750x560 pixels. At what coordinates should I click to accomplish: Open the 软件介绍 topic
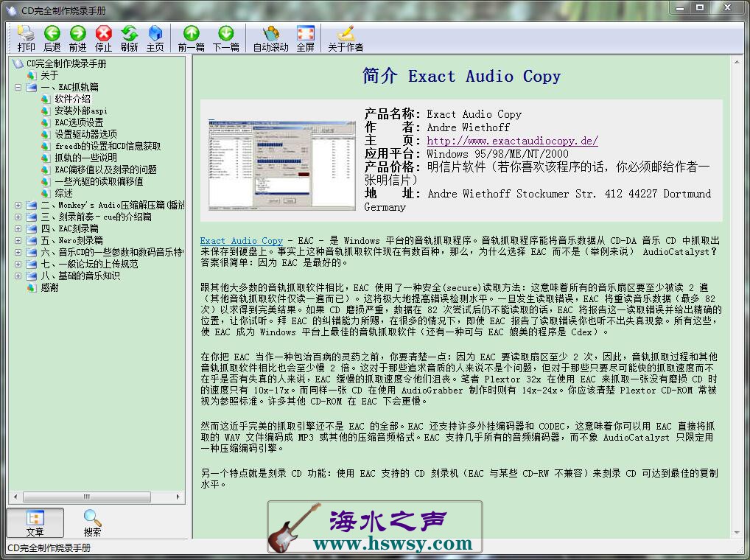click(x=72, y=99)
